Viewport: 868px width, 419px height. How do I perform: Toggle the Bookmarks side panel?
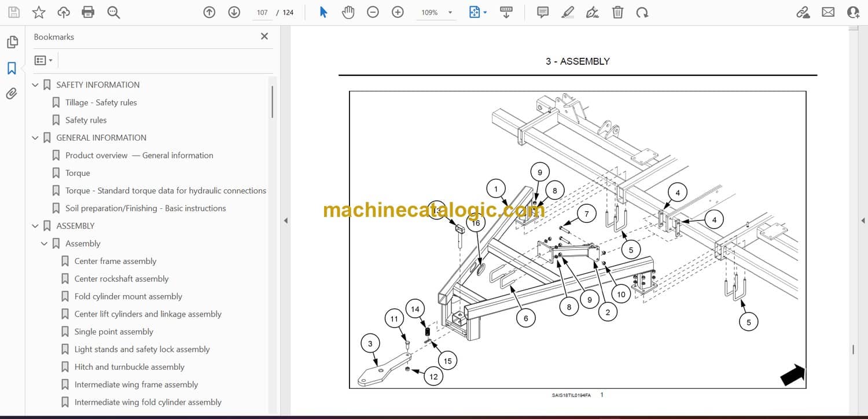pos(12,68)
